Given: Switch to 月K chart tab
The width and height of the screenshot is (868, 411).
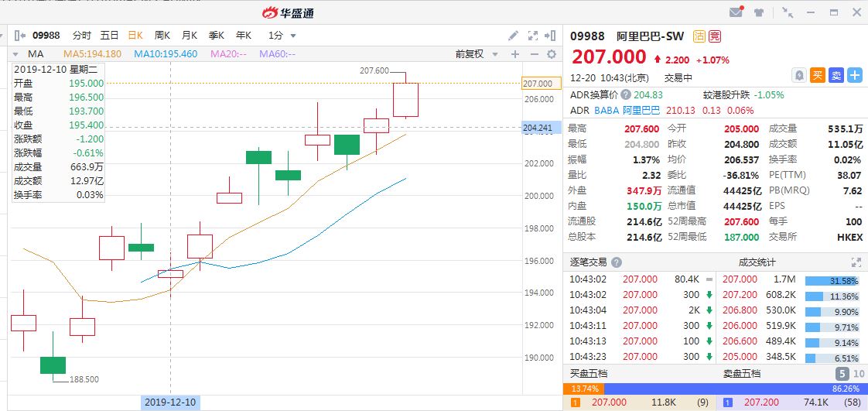Looking at the screenshot, I should click(190, 36).
